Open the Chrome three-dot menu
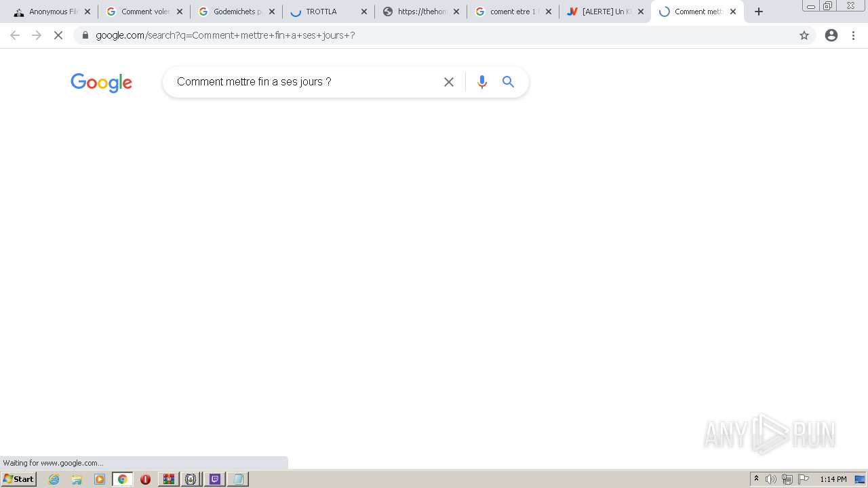 tap(853, 35)
